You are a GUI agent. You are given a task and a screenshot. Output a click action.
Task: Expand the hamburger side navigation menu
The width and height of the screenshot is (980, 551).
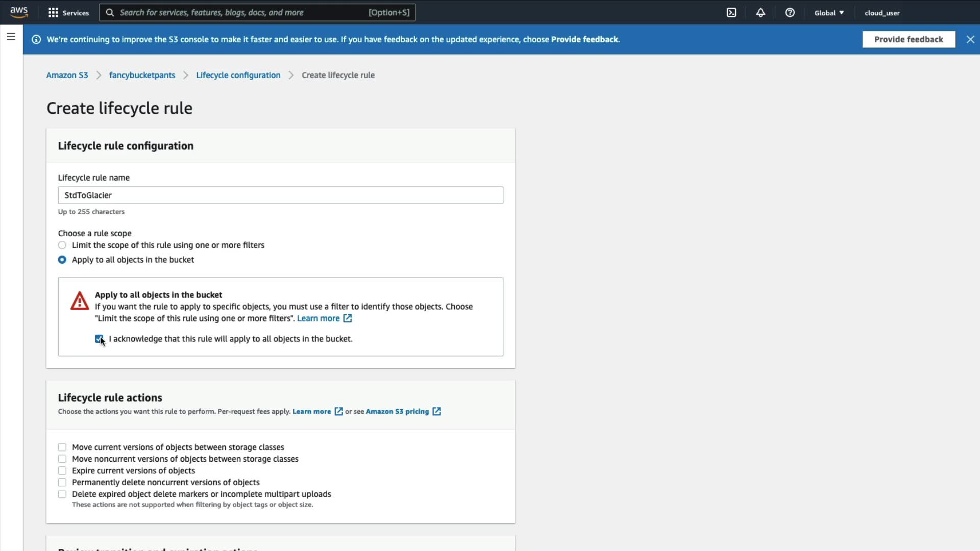click(x=11, y=37)
